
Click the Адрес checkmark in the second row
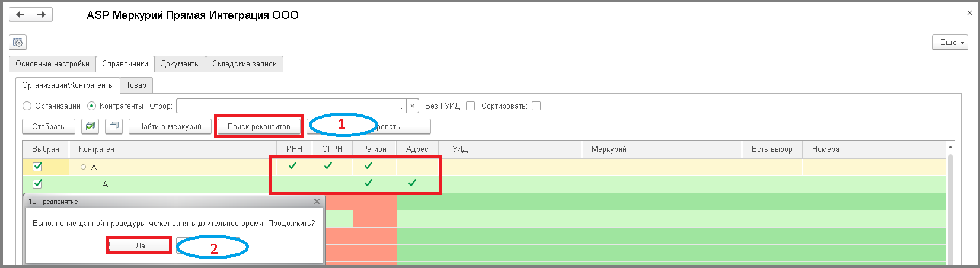[412, 183]
